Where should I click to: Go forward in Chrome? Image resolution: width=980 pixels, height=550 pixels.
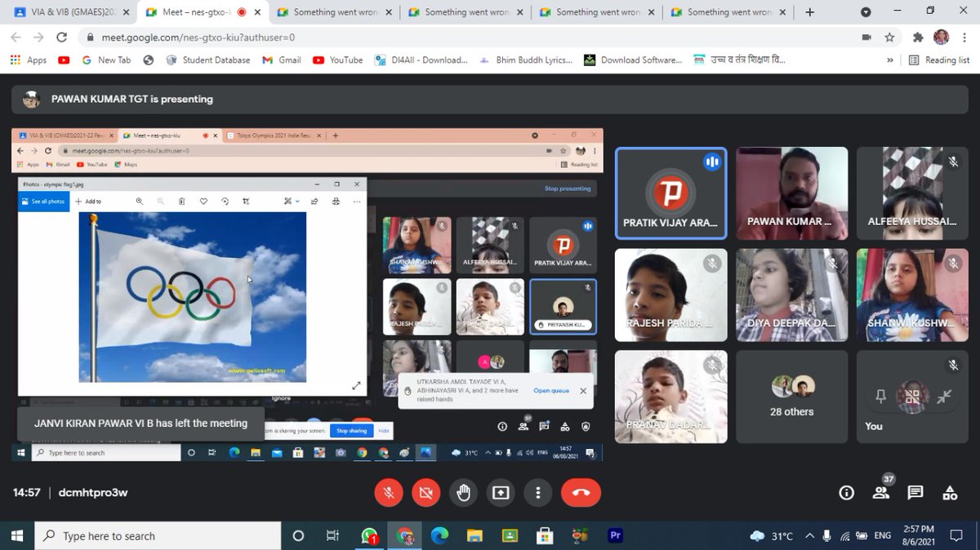[38, 38]
